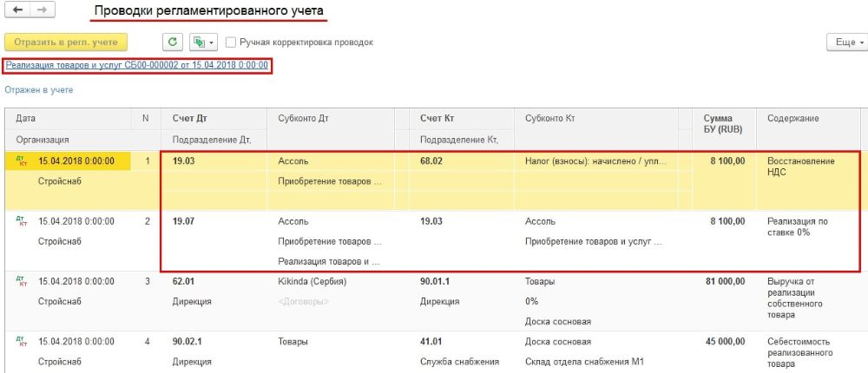868x373 pixels.
Task: Click the Kikinda (Сербия) subconto cell
Action: coord(312,281)
